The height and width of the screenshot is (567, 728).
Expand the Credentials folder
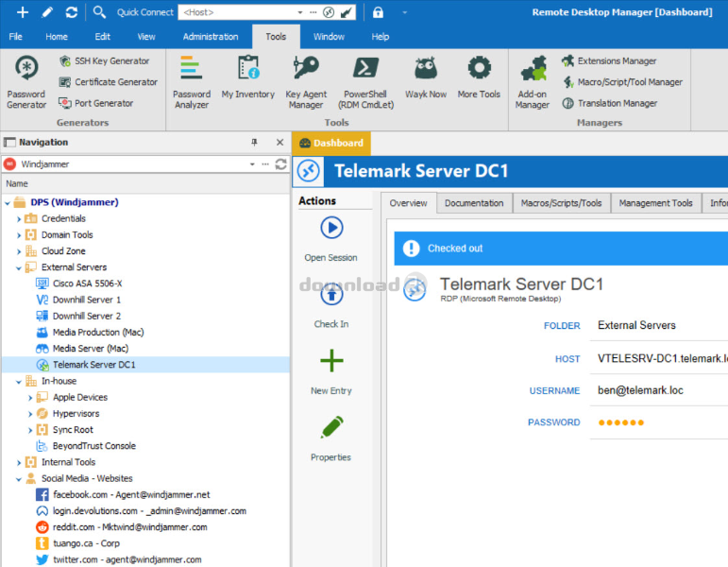click(x=19, y=219)
